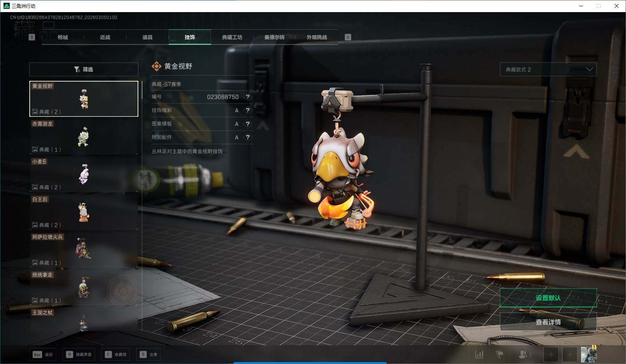Screen dimensions: 626x364
Task: Open the 筛选 filter button
Action: click(x=84, y=70)
